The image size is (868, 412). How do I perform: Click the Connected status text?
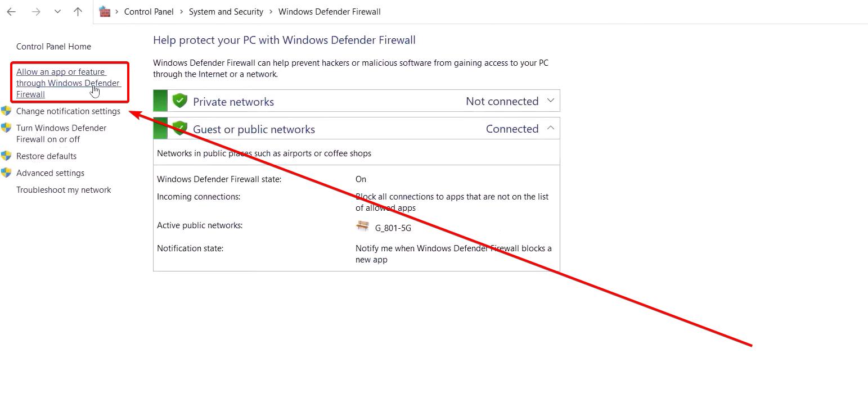click(512, 129)
